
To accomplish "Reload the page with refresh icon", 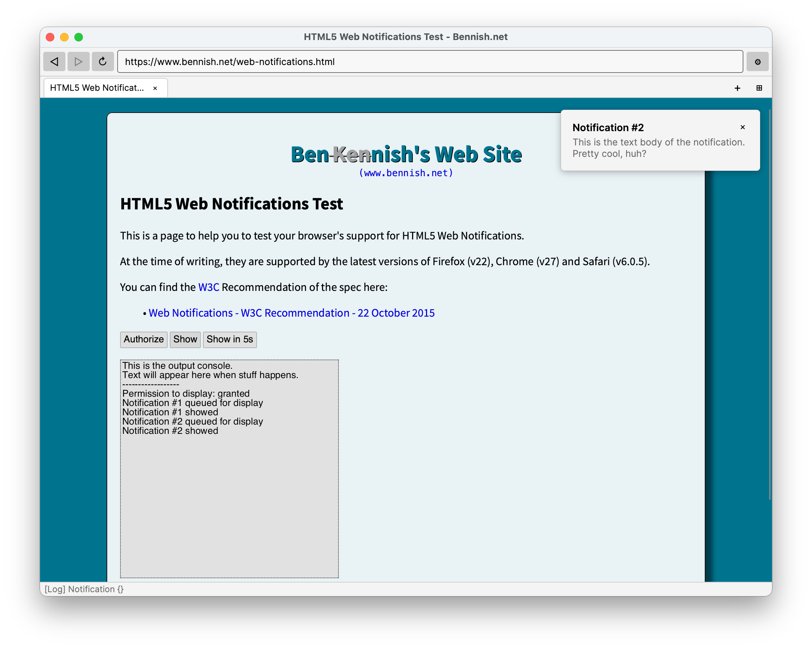I will click(x=103, y=61).
